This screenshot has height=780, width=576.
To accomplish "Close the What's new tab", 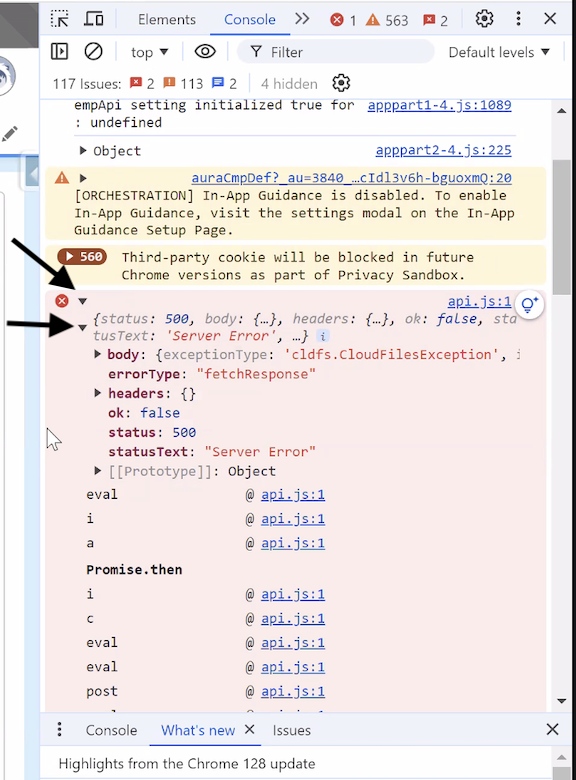I will pos(250,729).
